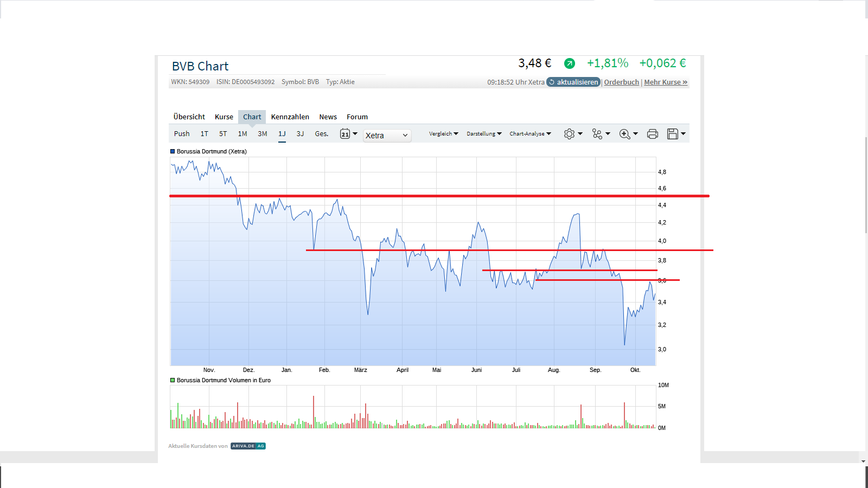868x488 pixels.
Task: Click the 10M volume axis label
Action: [663, 385]
